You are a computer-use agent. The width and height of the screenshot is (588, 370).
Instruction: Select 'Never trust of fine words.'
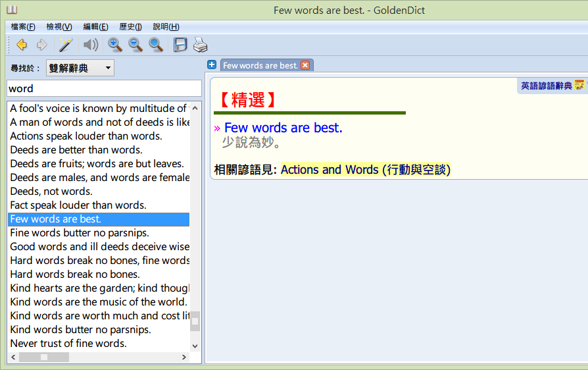(99, 344)
